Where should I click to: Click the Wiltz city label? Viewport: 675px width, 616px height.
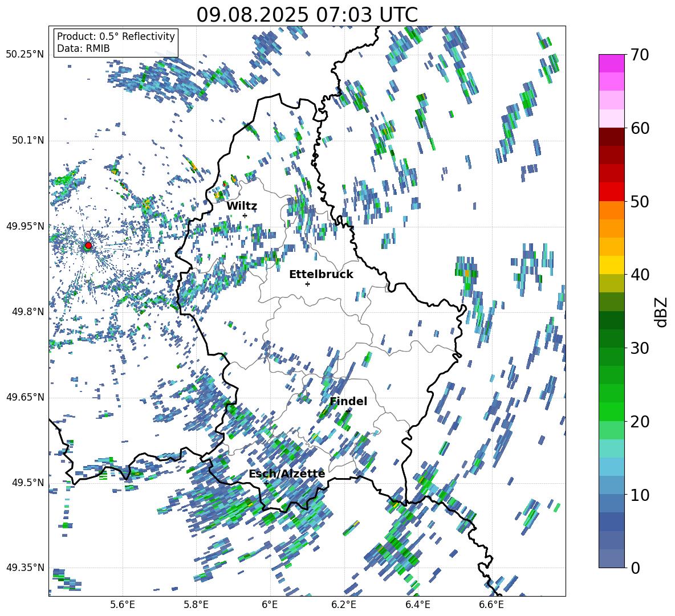(242, 206)
